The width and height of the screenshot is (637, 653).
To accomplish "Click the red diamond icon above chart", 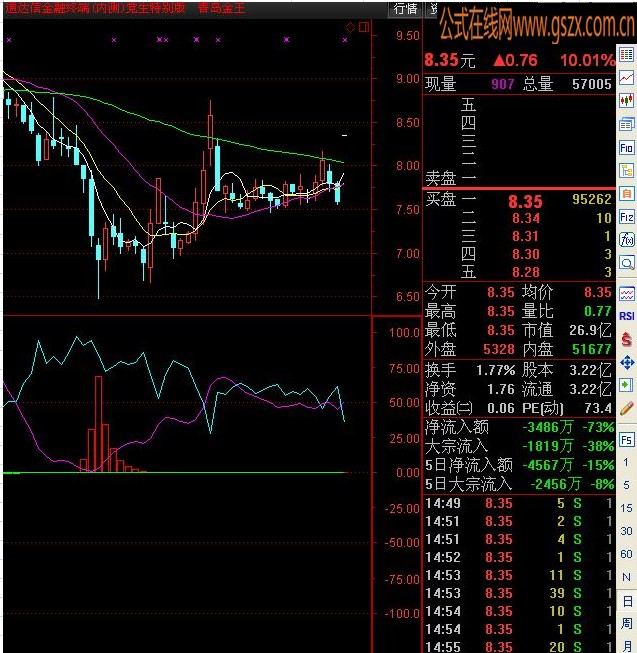I will [350, 27].
